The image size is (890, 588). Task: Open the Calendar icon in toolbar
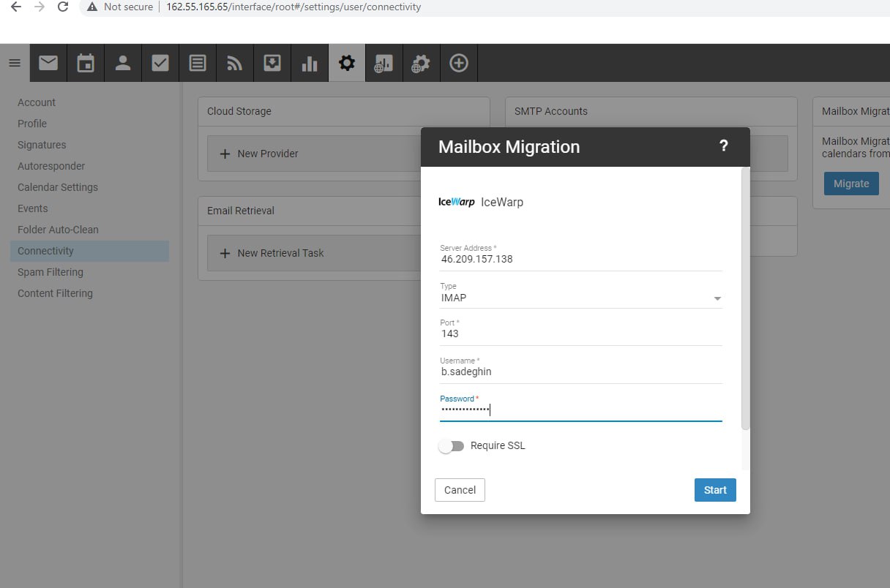(86, 63)
